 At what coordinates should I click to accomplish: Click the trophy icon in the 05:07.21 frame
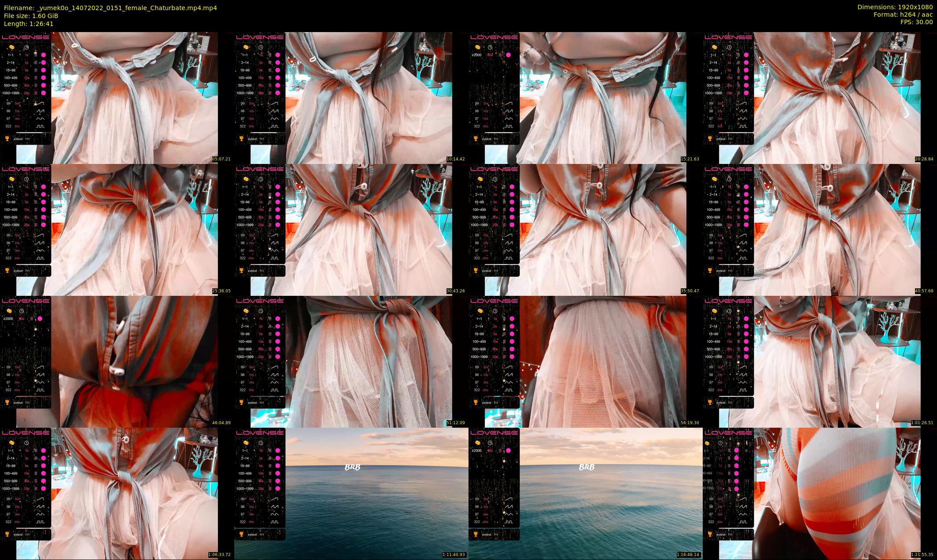pyautogui.click(x=7, y=138)
